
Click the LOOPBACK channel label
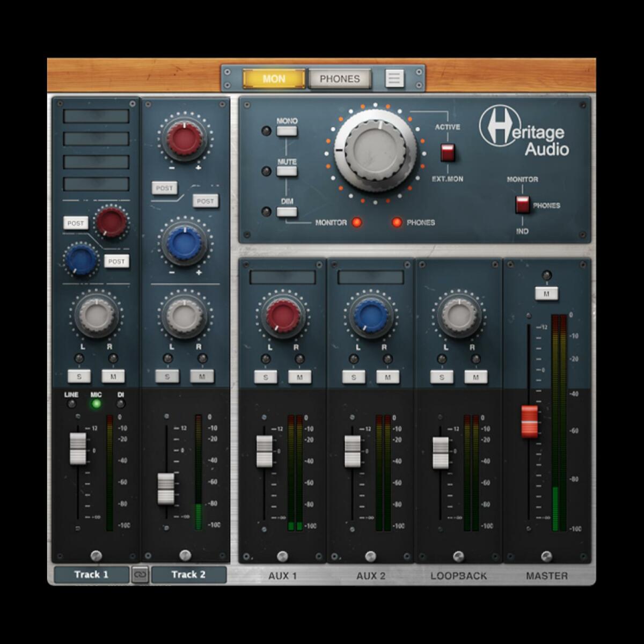459,576
